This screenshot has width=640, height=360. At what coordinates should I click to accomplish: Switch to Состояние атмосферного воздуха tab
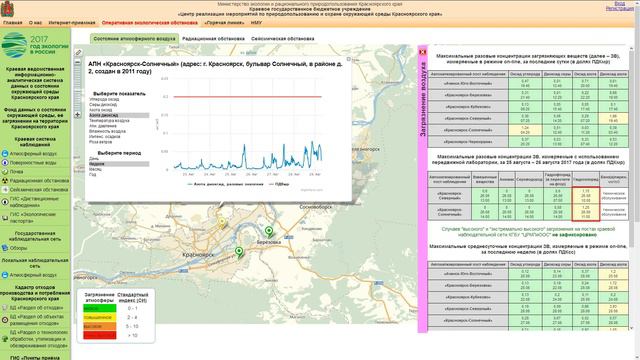(x=134, y=39)
